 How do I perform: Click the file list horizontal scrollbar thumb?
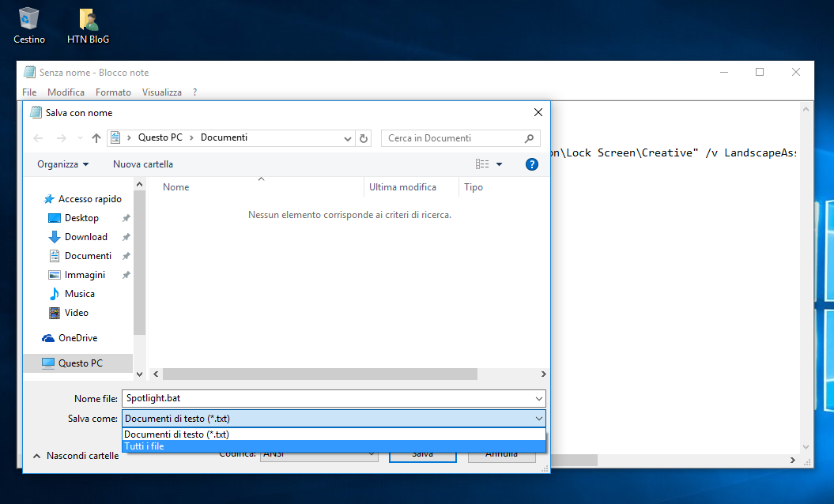[x=319, y=374]
